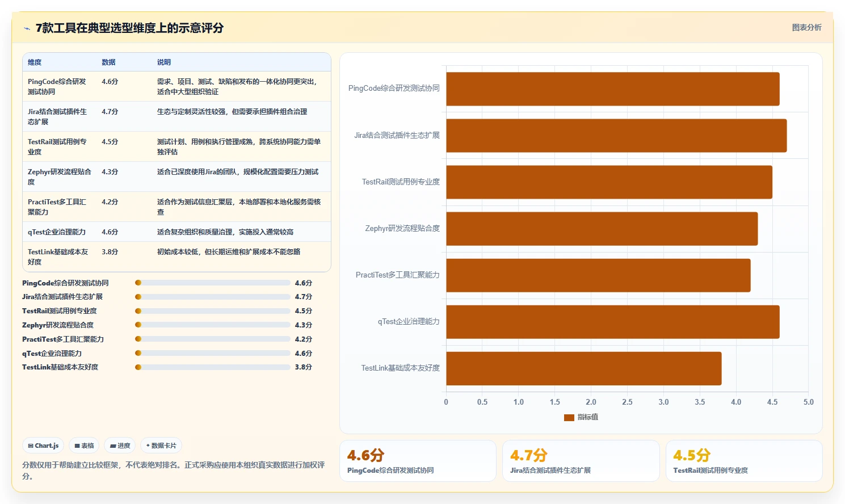The image size is (845, 504).
Task: Click the 维度 column header
Action: pos(35,62)
